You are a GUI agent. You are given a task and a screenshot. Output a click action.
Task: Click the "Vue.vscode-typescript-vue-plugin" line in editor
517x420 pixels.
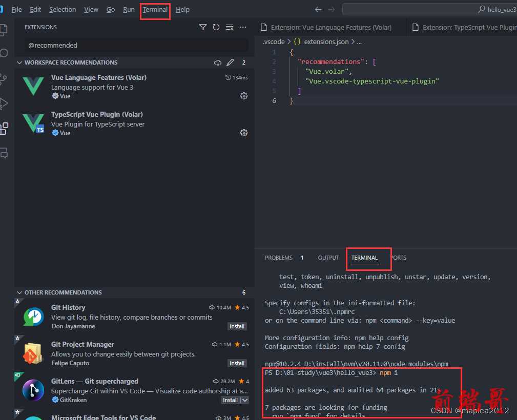(x=372, y=81)
